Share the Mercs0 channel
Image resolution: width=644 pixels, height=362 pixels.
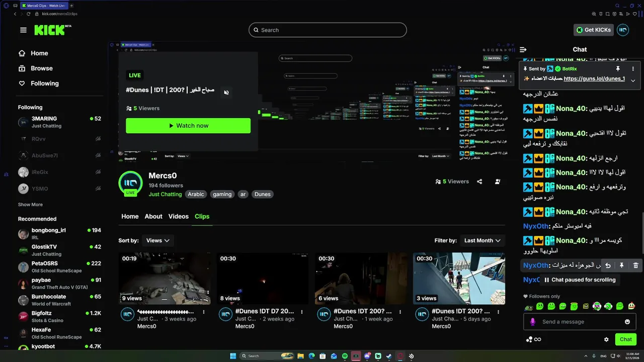[479, 182]
